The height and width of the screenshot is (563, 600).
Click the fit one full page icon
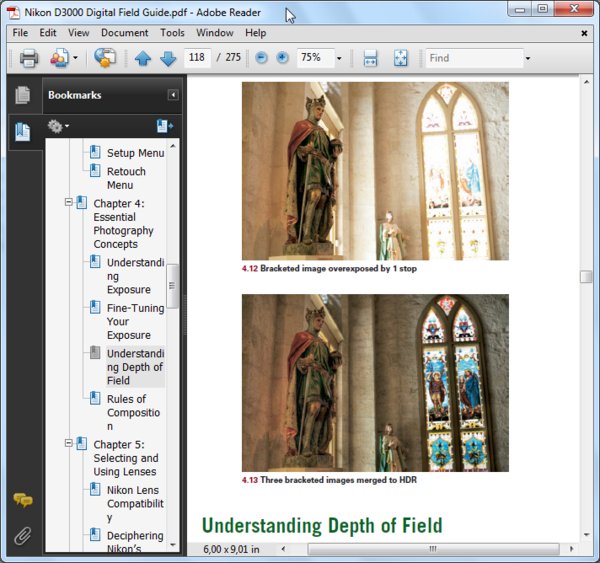[x=400, y=58]
